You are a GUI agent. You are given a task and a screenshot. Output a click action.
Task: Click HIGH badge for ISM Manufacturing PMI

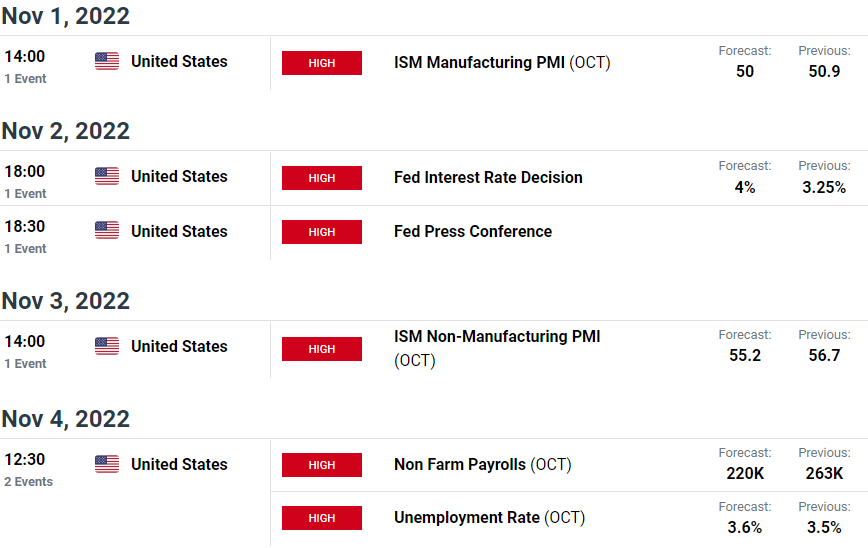tap(322, 63)
